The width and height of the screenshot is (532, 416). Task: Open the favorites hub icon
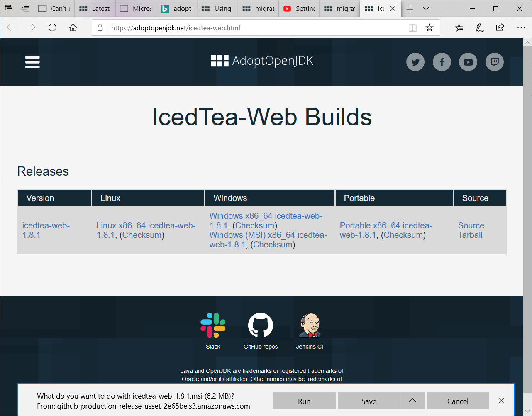coord(459,28)
